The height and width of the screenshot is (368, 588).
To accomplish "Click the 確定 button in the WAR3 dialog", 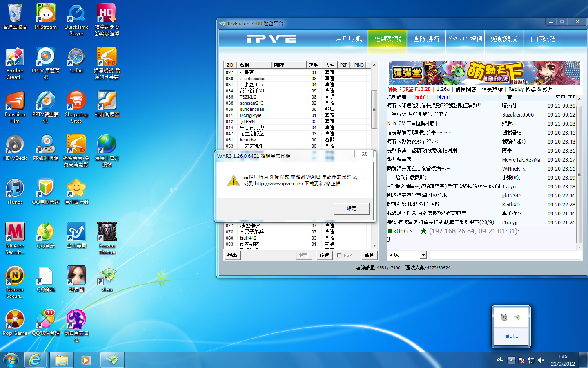I will pos(351,209).
